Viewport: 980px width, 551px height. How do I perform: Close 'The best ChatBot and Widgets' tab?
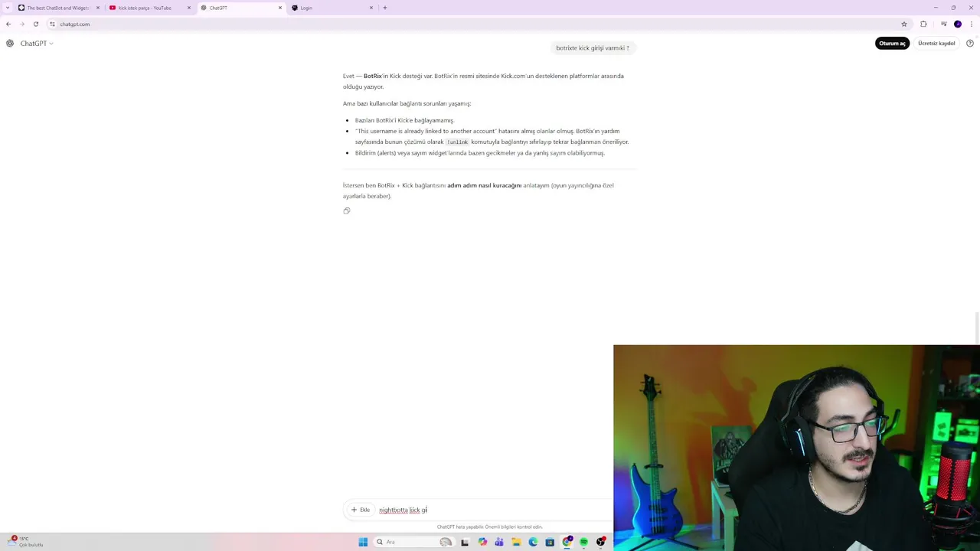point(98,8)
